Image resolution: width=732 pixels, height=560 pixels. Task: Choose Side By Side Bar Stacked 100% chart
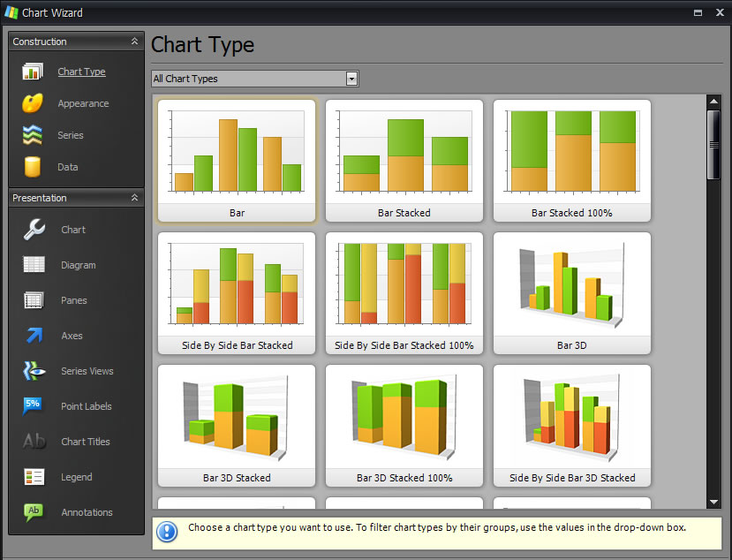tap(404, 293)
